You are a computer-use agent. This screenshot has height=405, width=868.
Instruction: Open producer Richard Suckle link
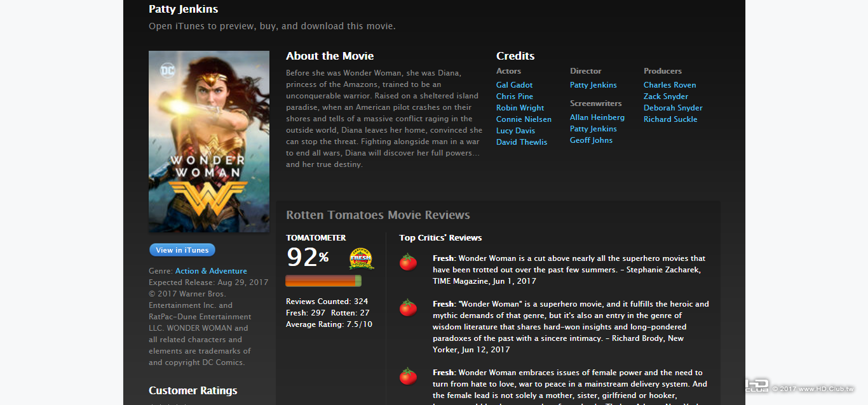pos(670,119)
